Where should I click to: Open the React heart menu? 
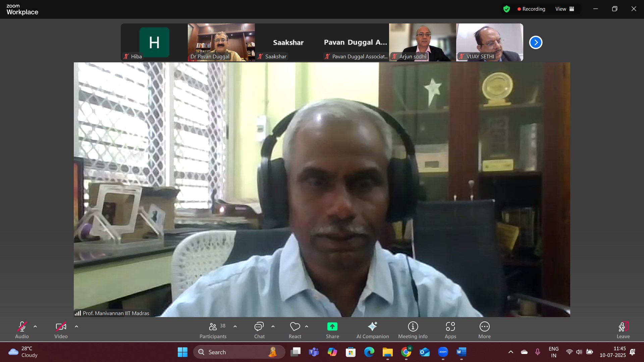coord(295,330)
